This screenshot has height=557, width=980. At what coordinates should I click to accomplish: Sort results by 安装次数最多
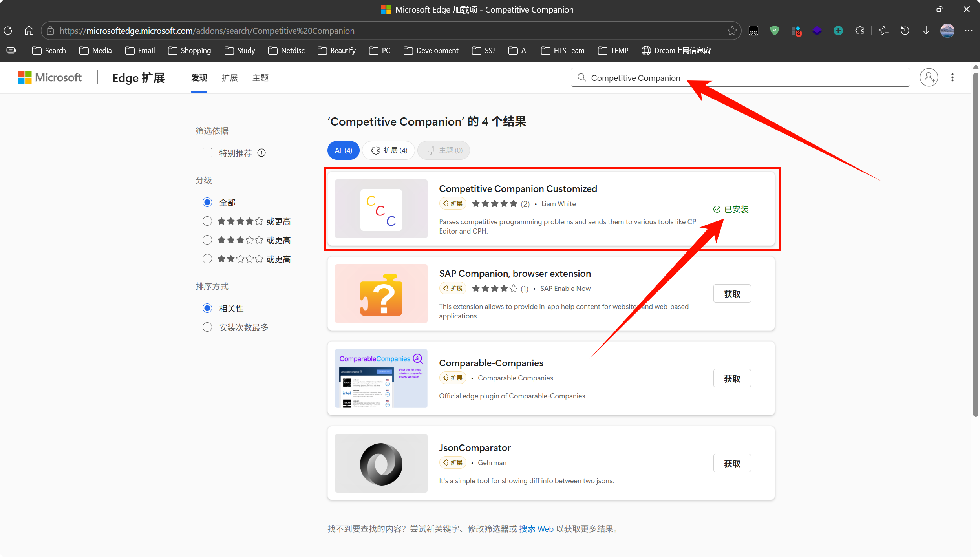pyautogui.click(x=207, y=327)
